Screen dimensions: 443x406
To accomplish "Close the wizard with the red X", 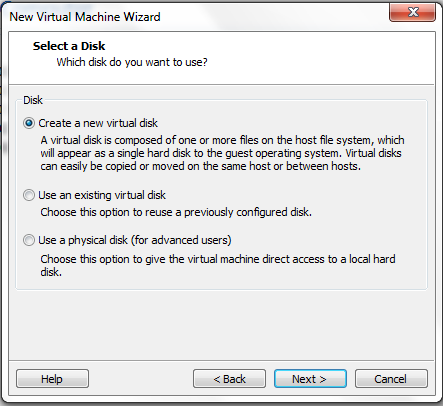I will 412,12.
